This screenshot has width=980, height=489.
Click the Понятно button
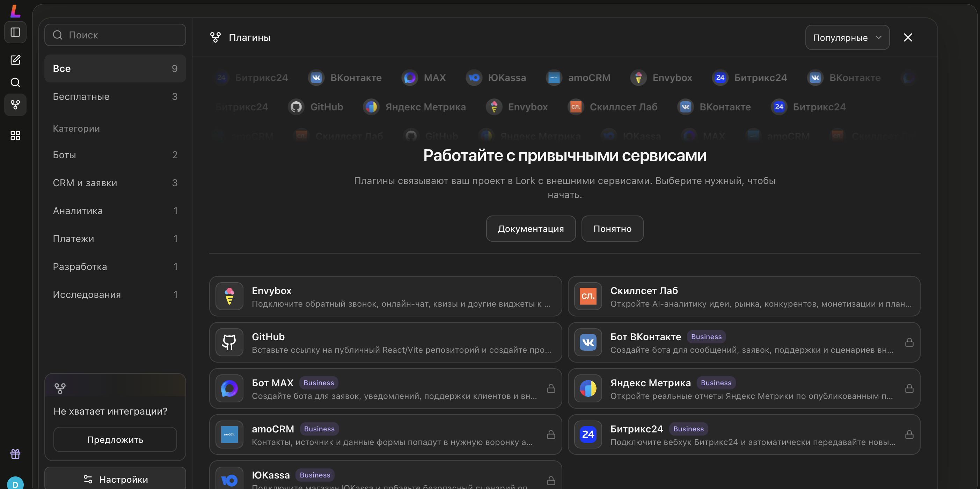612,229
